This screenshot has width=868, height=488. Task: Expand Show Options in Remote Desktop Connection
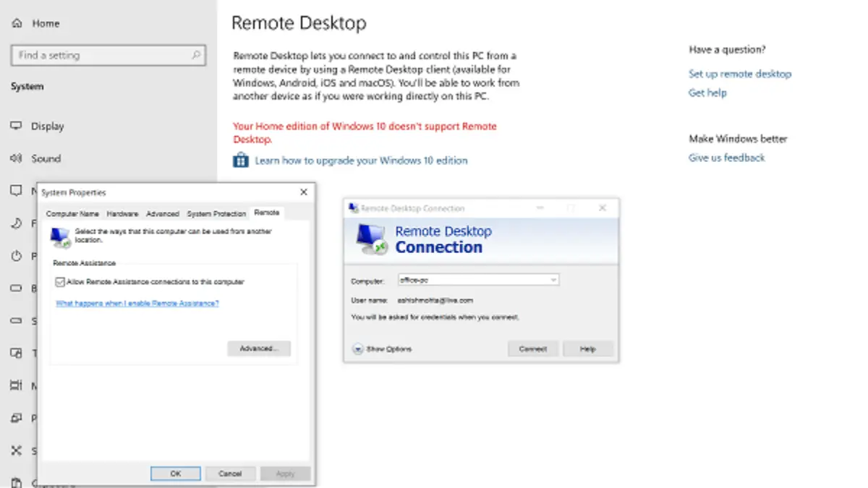[x=382, y=349]
